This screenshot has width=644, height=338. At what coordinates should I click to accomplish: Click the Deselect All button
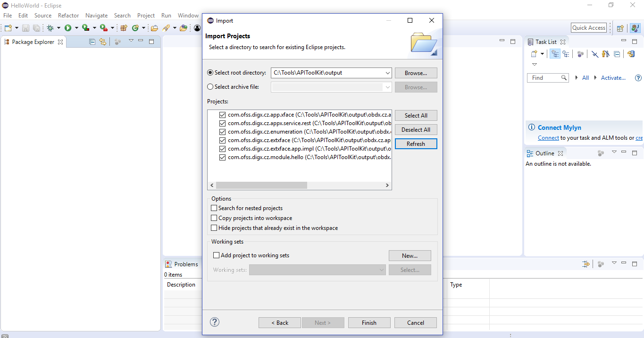tap(416, 130)
